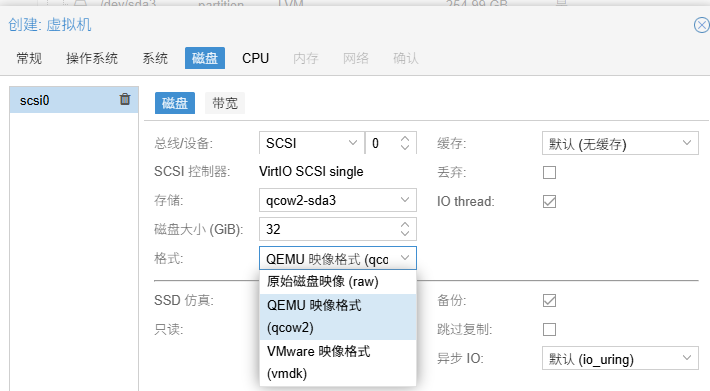Image resolution: width=710 pixels, height=391 pixels.
Task: Open the 操作系统 tab
Action: click(x=92, y=58)
